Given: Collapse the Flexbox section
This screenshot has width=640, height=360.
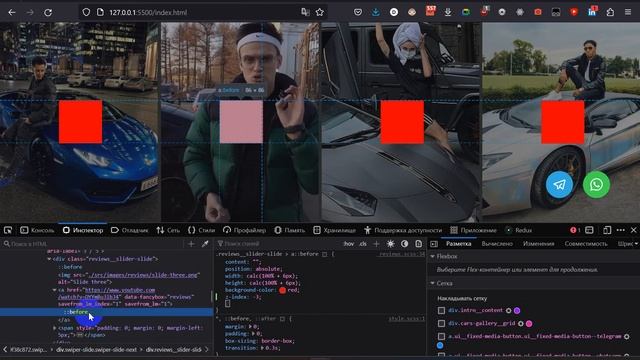Looking at the screenshot, I should (433, 256).
